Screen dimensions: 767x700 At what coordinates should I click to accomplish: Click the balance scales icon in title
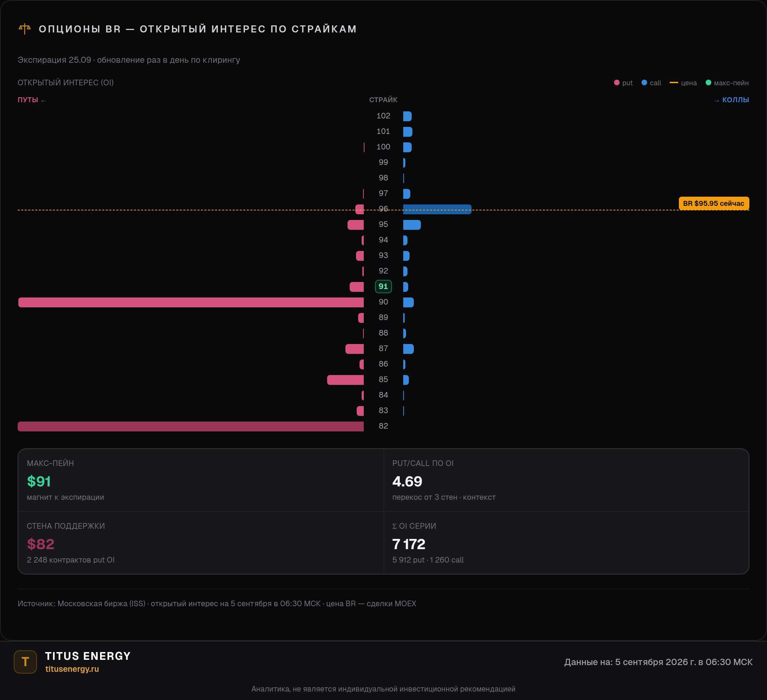[25, 29]
